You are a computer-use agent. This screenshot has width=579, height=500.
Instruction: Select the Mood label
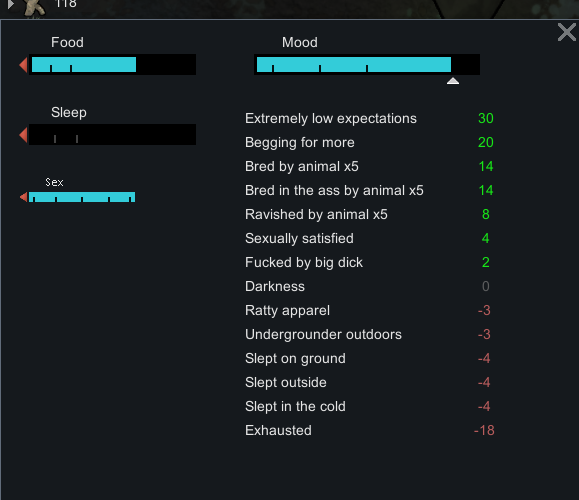[299, 42]
